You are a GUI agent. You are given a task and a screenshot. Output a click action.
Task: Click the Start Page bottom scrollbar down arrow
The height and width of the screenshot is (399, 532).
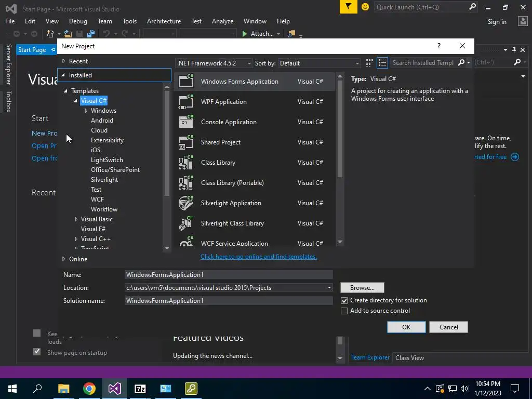click(340, 358)
